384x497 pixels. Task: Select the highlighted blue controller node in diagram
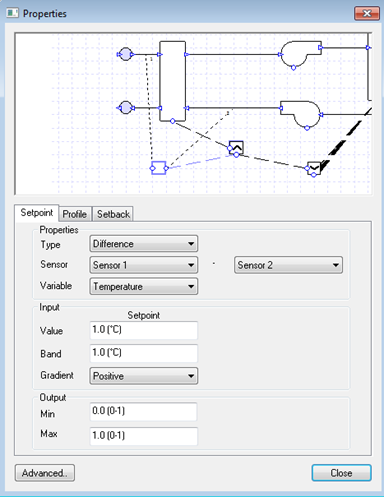(159, 168)
